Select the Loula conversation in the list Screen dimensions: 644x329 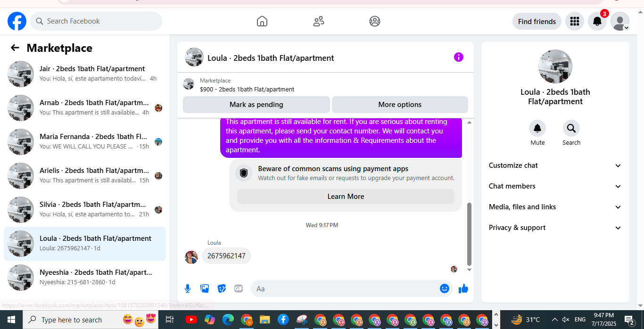85,243
